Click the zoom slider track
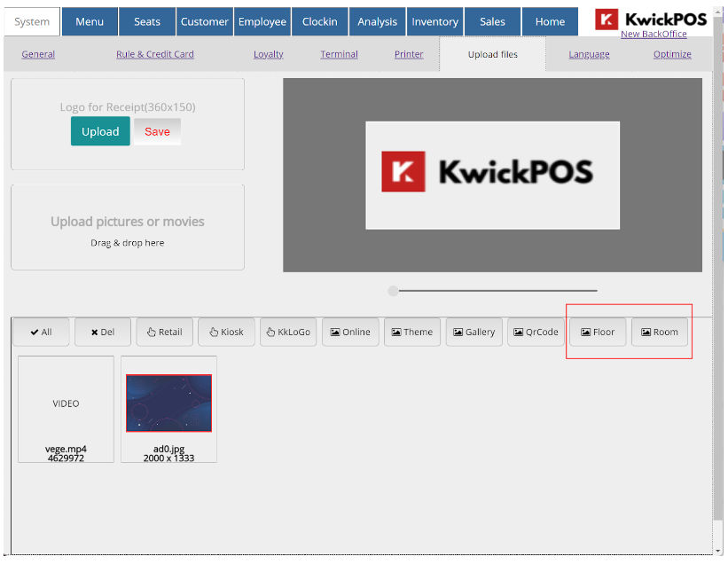The height and width of the screenshot is (564, 728). [x=497, y=291]
